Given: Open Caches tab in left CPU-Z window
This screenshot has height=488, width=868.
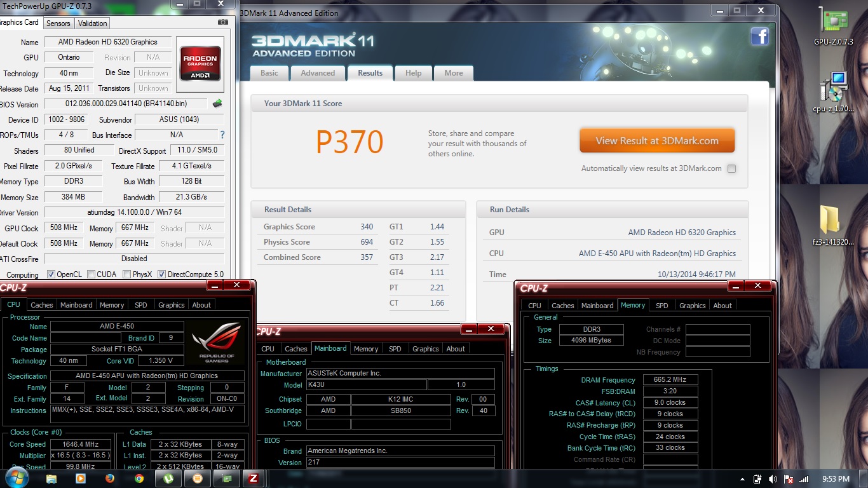Looking at the screenshot, I should (x=42, y=305).
